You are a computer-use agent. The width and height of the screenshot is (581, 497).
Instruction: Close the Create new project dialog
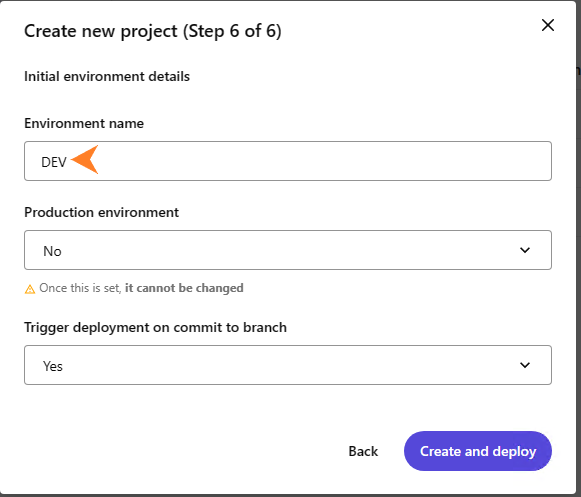pyautogui.click(x=548, y=26)
